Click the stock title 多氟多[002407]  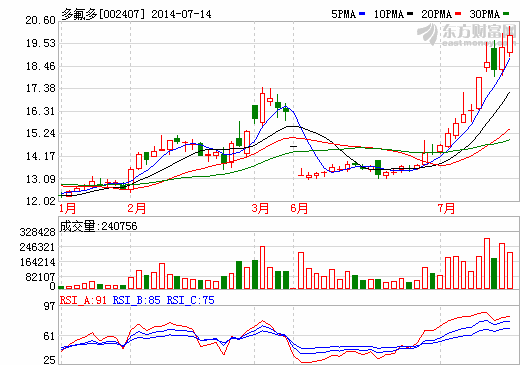104,14
